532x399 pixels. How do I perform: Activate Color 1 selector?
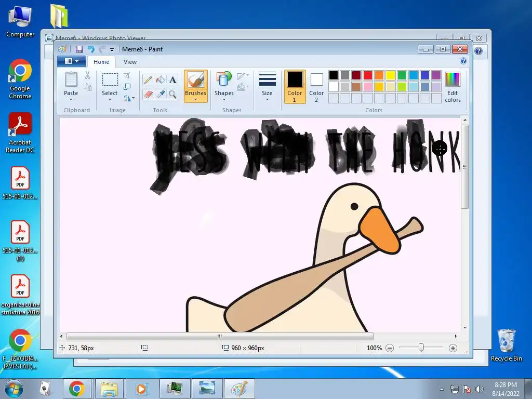click(295, 87)
